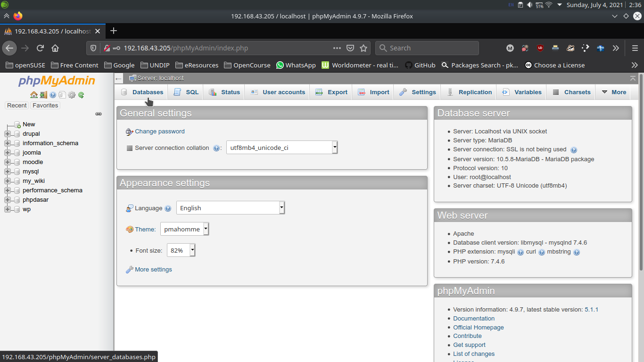Click the help icon after curl

(542, 252)
